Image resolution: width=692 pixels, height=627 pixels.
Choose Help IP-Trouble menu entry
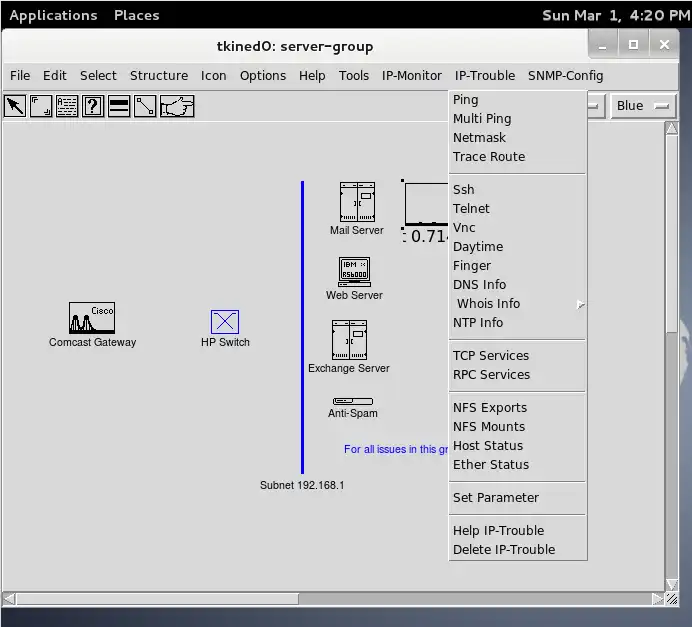tap(518, 531)
